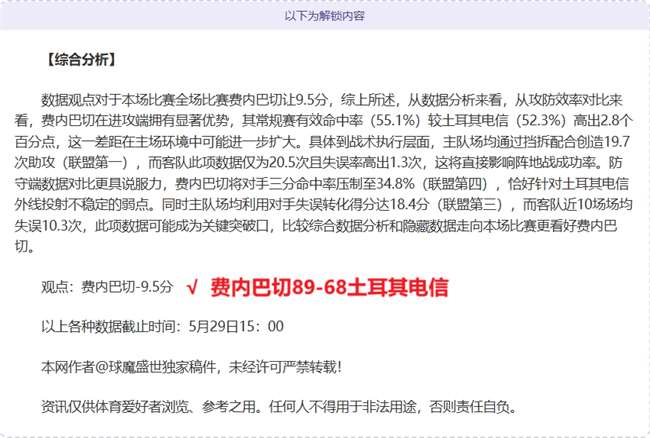650x438 pixels.
Task: Click paragraph line starting '数据观点对于本场比赛'
Action: [332, 100]
